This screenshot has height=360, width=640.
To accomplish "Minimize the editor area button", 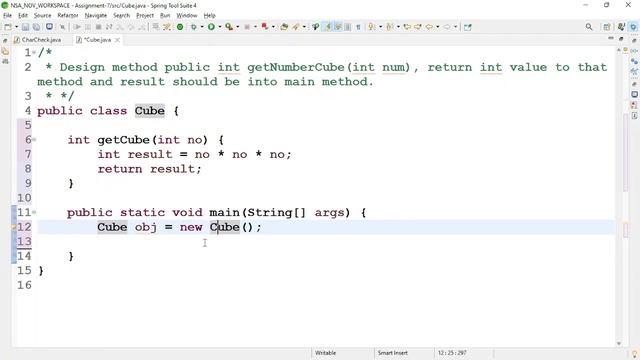I will [x=611, y=38].
